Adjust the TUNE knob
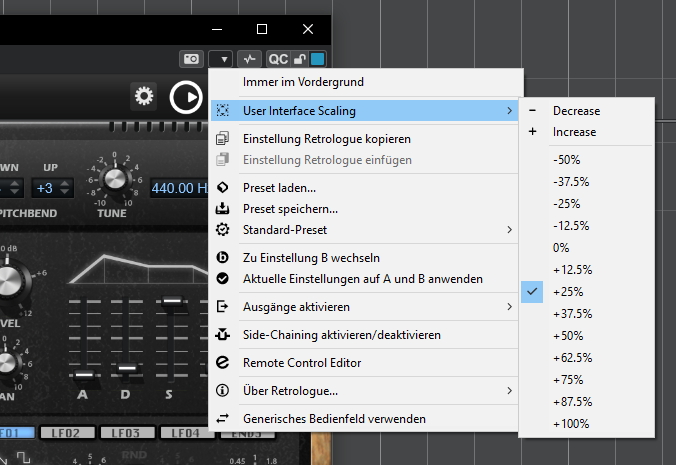 point(113,177)
